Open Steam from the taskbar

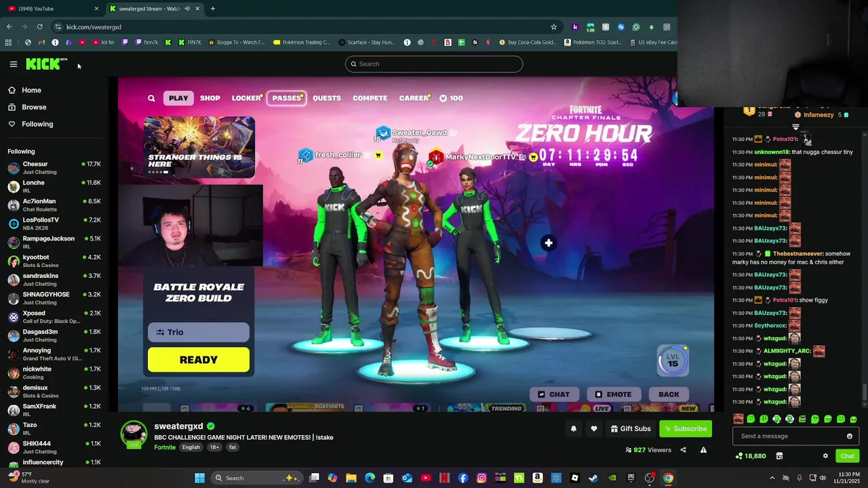(593, 478)
